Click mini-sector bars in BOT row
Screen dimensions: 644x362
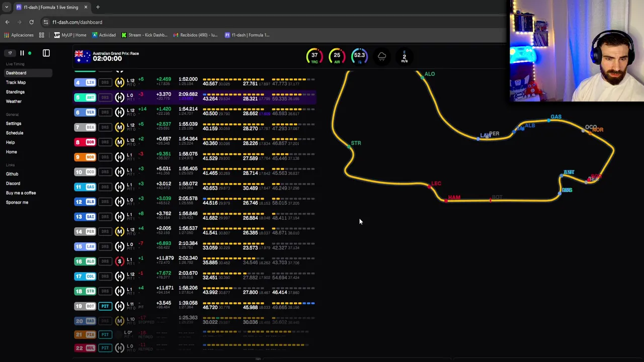[x=259, y=303]
